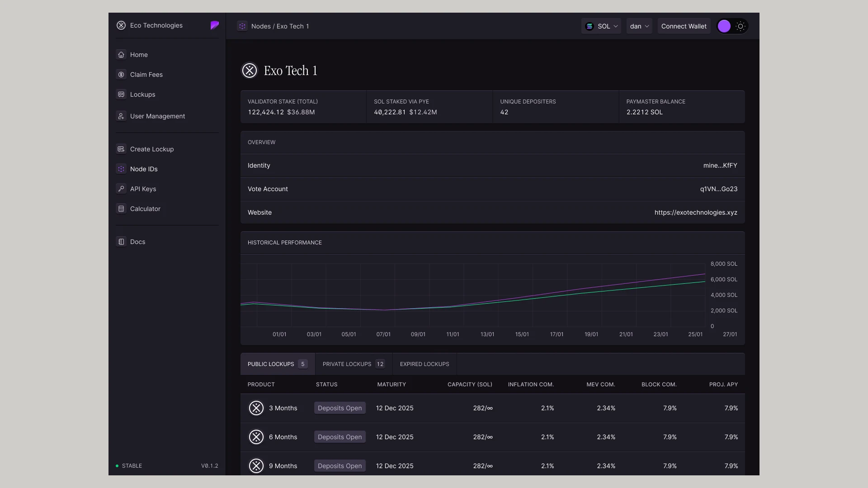Switch to the Private Lockups tab
Screen dimensions: 868x488
354,364
